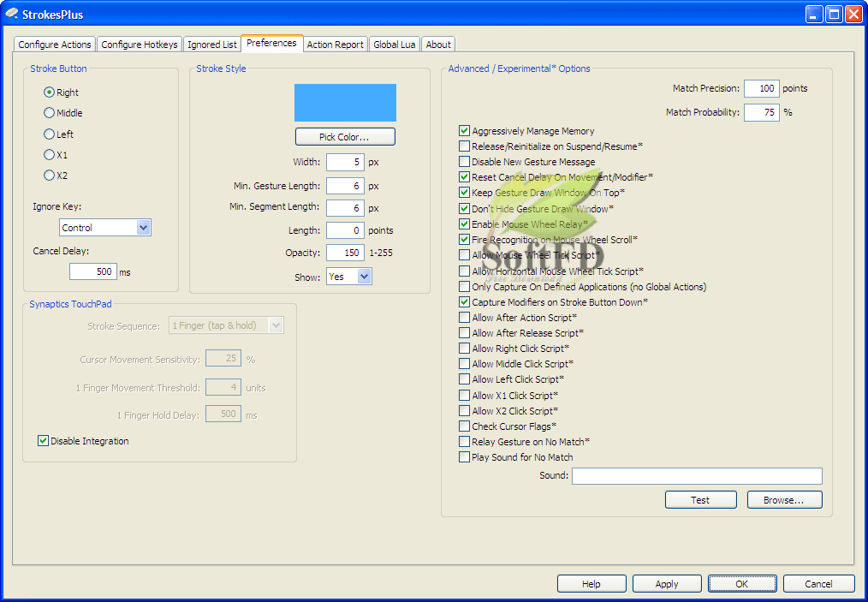
Task: Open the Show Yes dropdown
Action: pyautogui.click(x=348, y=277)
